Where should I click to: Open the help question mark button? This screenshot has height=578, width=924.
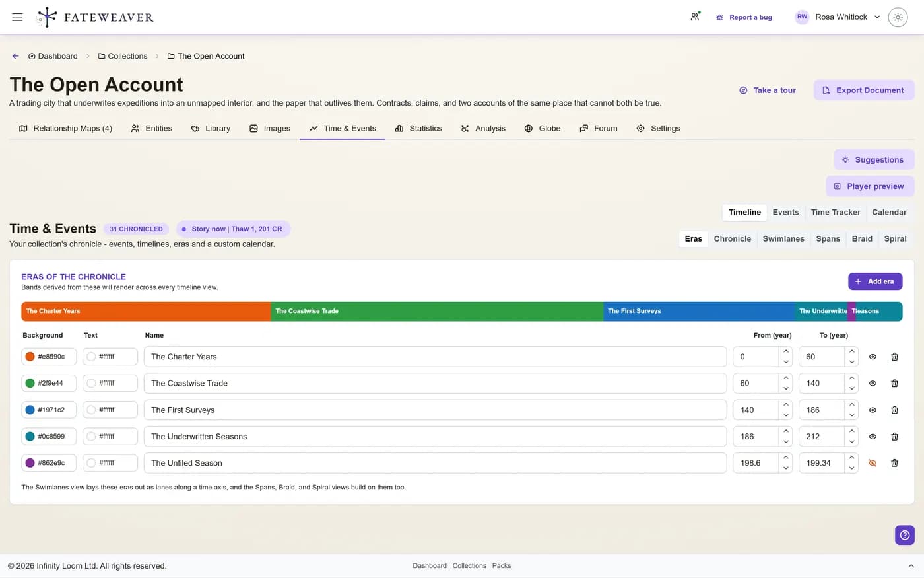(x=905, y=535)
